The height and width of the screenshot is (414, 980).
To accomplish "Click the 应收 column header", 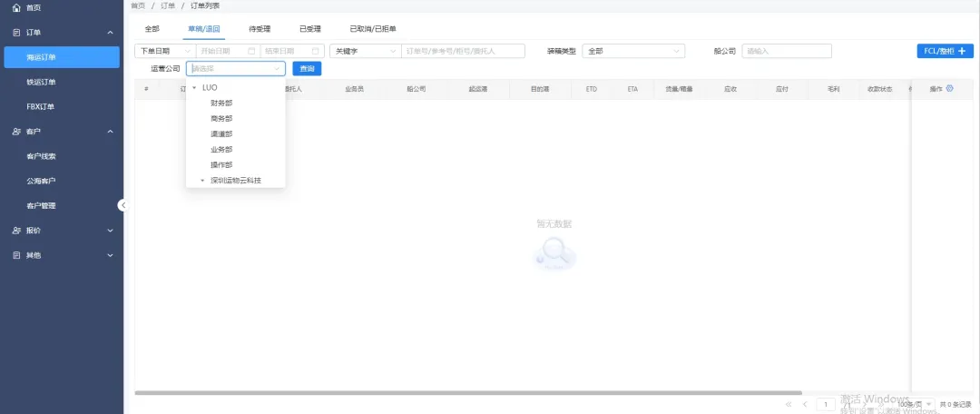I will point(730,90).
